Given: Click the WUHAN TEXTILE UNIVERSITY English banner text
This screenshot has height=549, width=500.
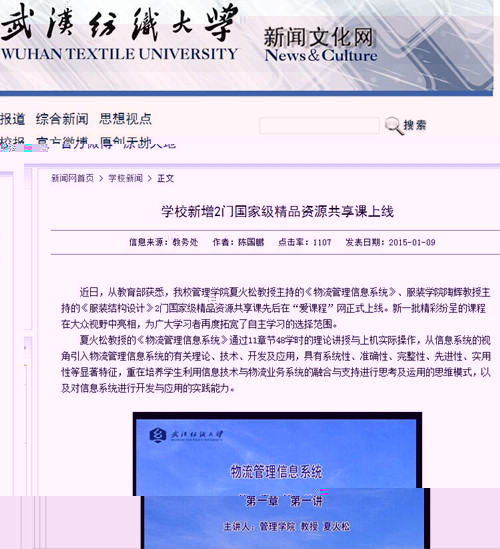Looking at the screenshot, I should [x=119, y=54].
